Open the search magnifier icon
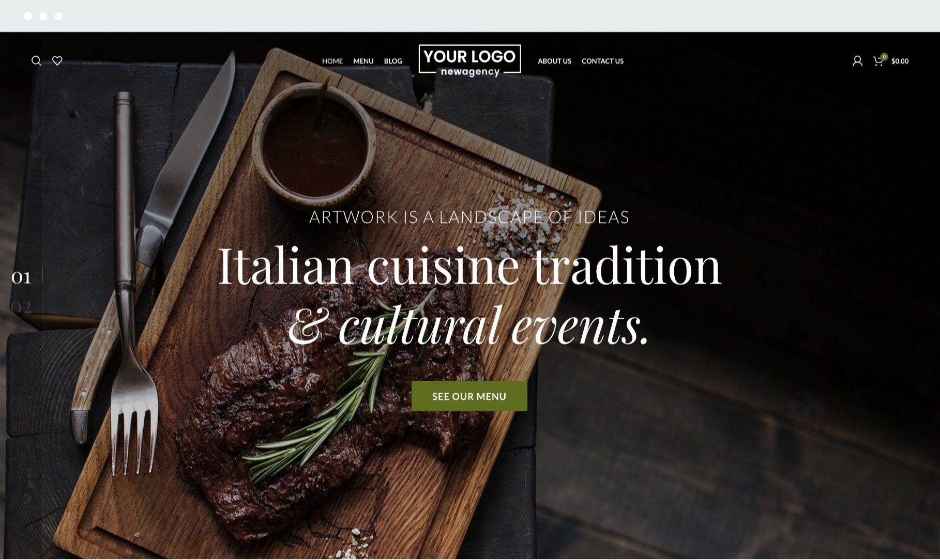The height and width of the screenshot is (560, 940). click(x=36, y=61)
